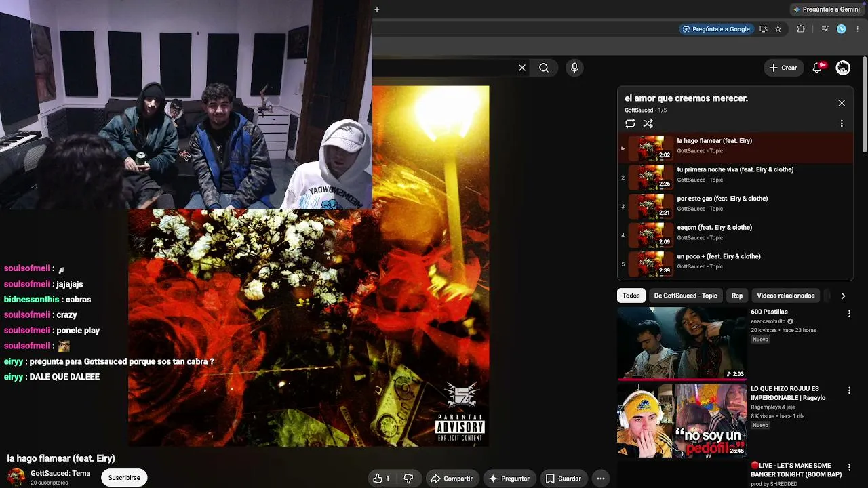Open the GottSauced channel avatar

coord(16,477)
